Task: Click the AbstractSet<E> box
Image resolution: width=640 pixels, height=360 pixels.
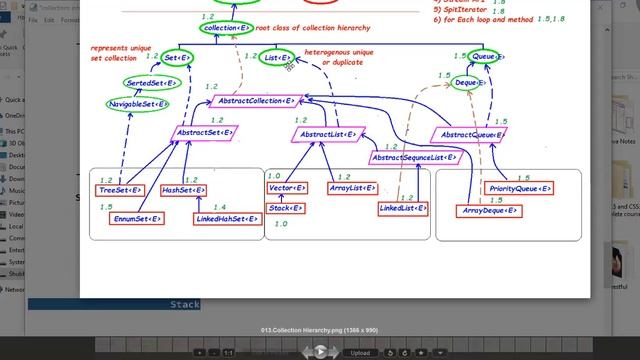Action: click(204, 133)
